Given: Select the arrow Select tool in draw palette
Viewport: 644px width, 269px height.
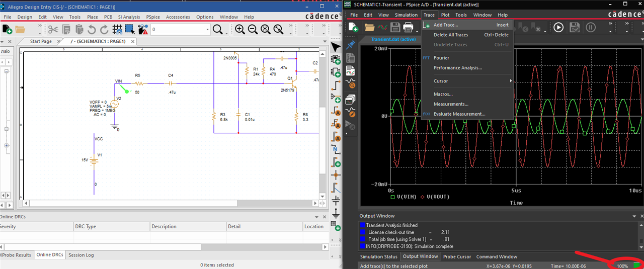Looking at the screenshot, I should pos(336,47).
